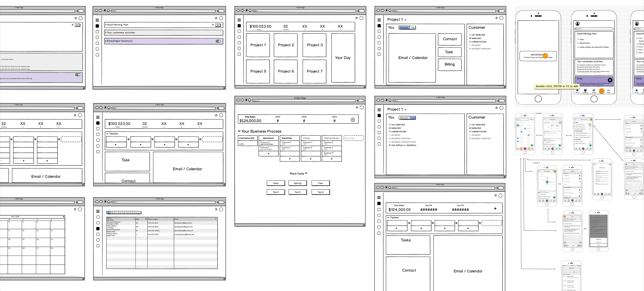Expand the 'Emily(Digital Assistant)' section arrow
Screen dimensions: 644x291
106,41
